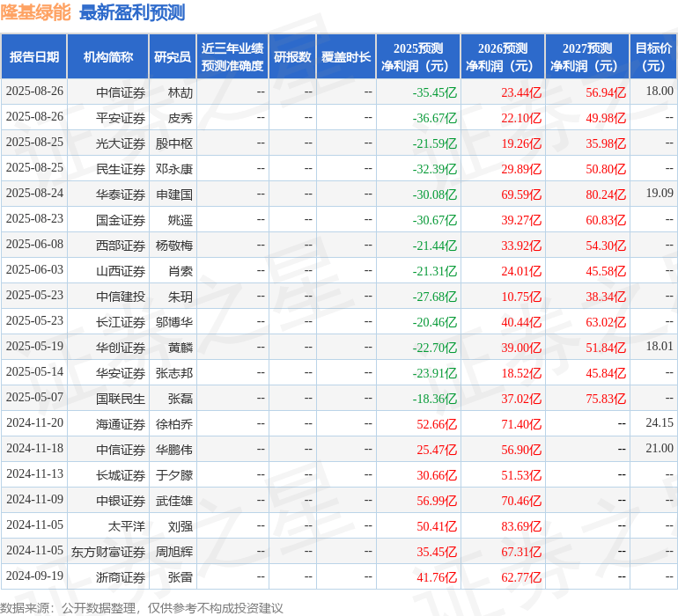Select 浙商证券 institution cell
This screenshot has width=678, height=616.
(121, 577)
